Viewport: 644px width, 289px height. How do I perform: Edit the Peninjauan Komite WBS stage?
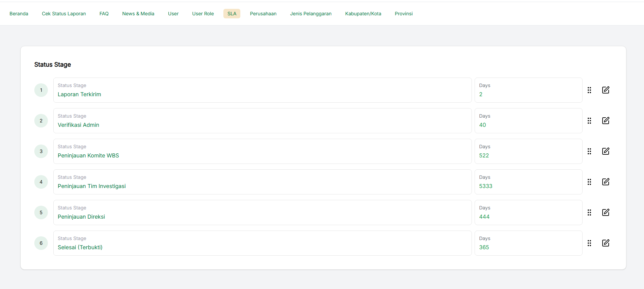click(x=605, y=151)
